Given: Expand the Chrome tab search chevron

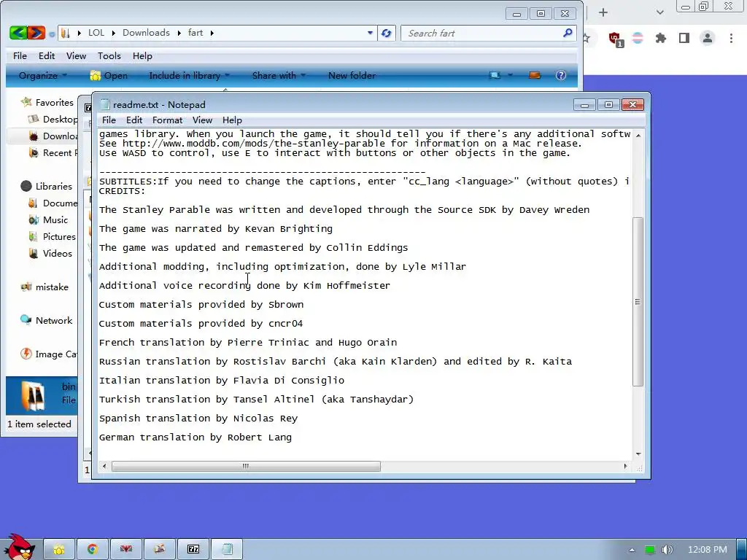Looking at the screenshot, I should (659, 12).
